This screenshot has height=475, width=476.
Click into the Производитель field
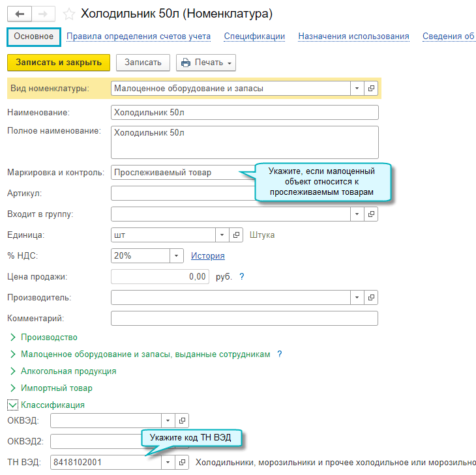coord(231,298)
